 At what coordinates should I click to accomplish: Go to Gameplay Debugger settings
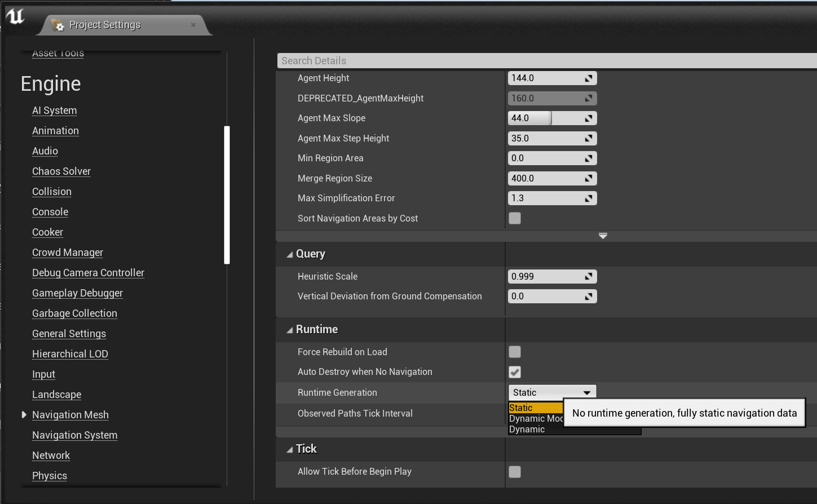78,293
